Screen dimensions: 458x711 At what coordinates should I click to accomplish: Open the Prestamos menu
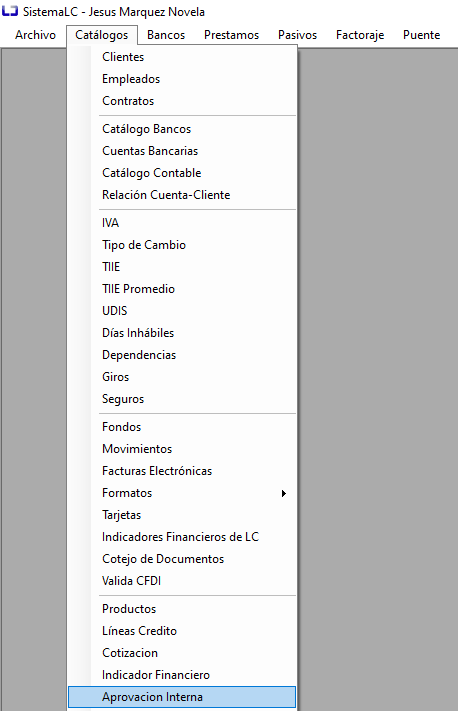tap(231, 35)
